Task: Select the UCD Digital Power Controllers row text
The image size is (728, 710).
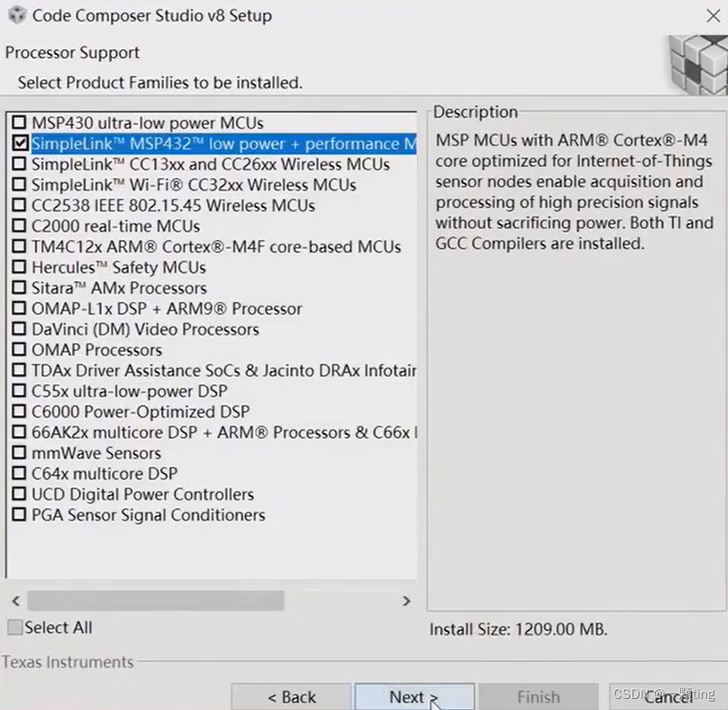Action: tap(143, 494)
